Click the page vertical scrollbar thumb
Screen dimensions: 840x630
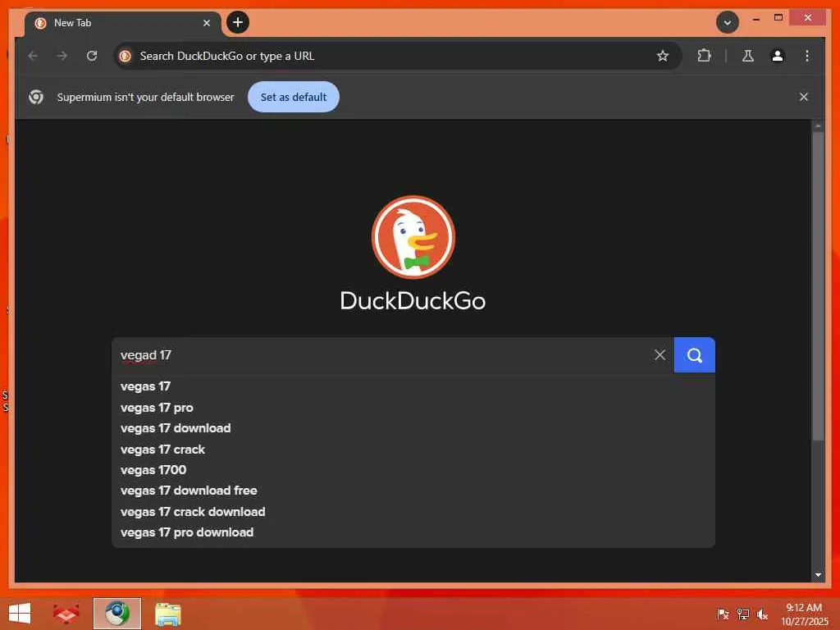pyautogui.click(x=818, y=286)
